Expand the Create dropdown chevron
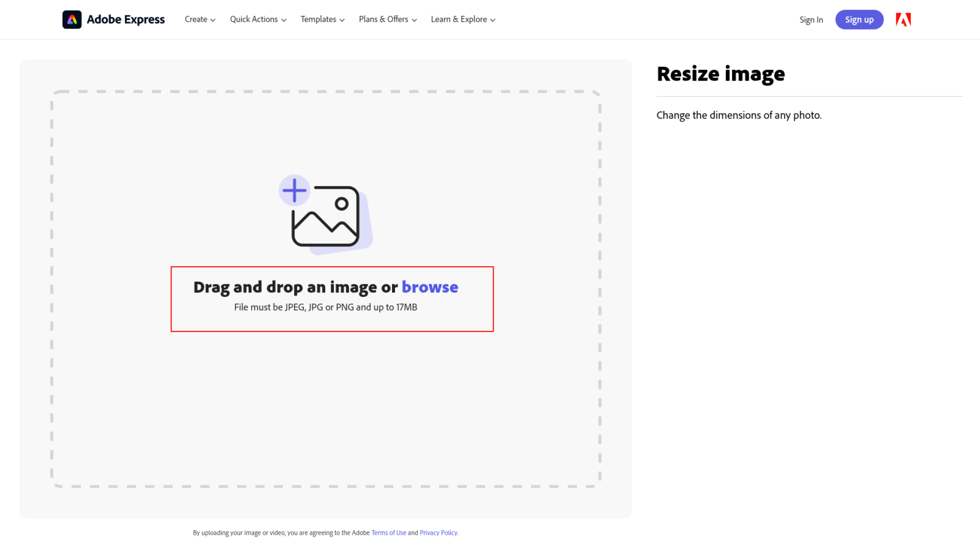 (213, 20)
